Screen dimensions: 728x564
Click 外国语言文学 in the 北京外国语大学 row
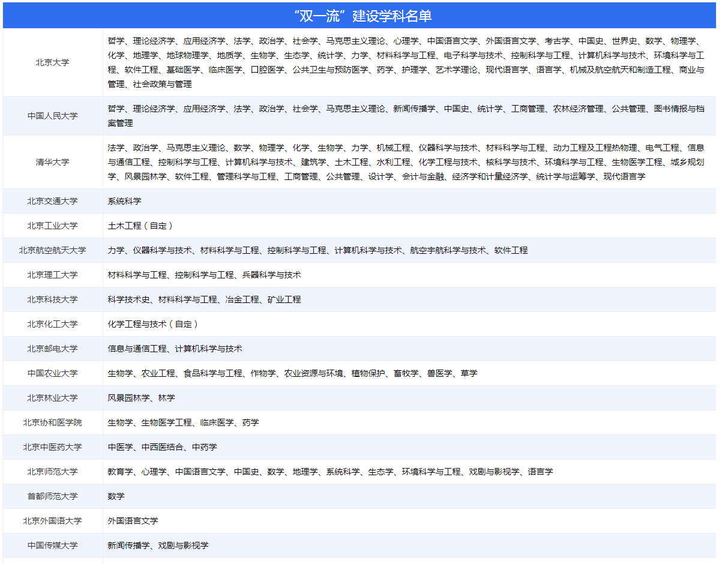point(133,521)
